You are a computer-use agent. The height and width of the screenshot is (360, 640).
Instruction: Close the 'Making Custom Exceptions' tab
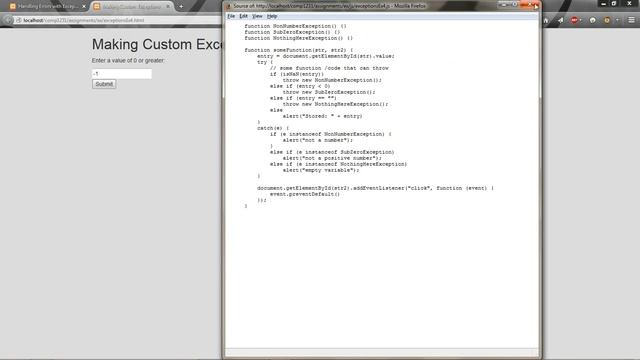168,7
